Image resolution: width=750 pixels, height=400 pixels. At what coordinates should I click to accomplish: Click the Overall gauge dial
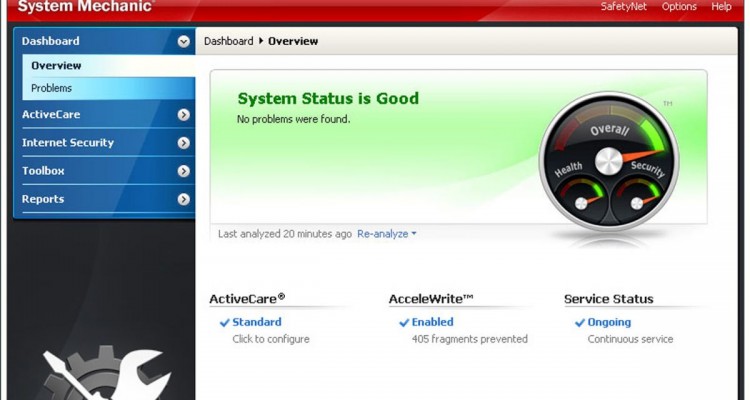pos(609,161)
